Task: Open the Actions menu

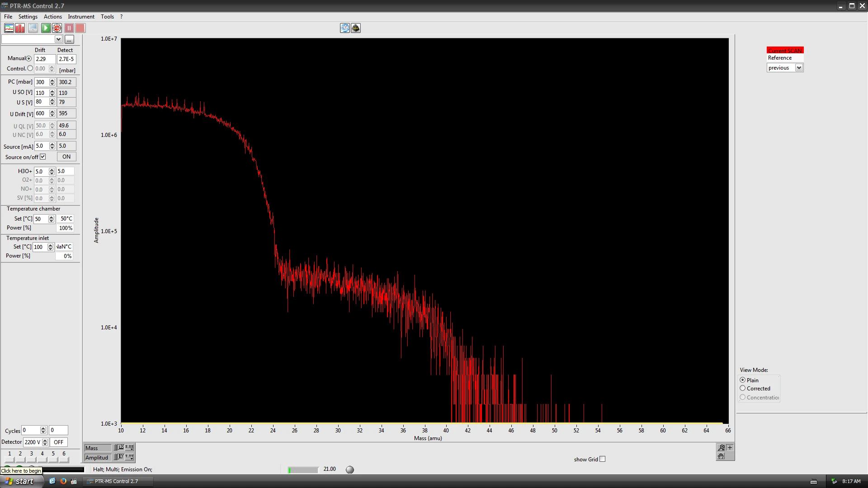Action: (53, 17)
